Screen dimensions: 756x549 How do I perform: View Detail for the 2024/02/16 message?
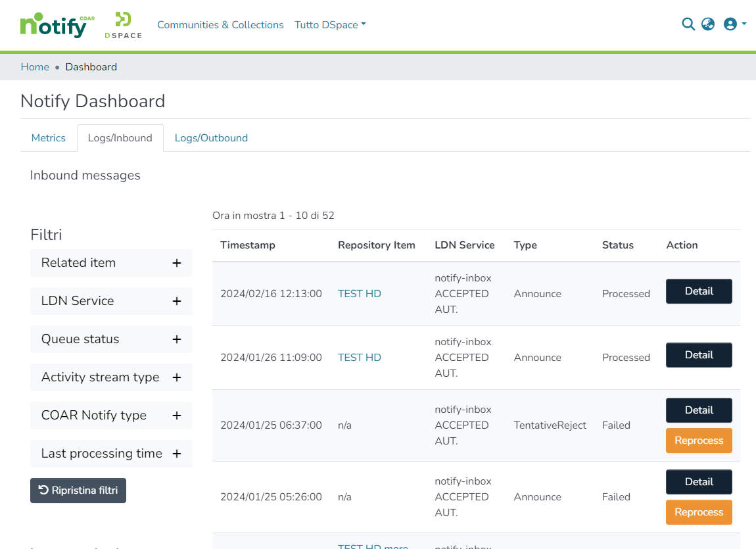point(699,291)
